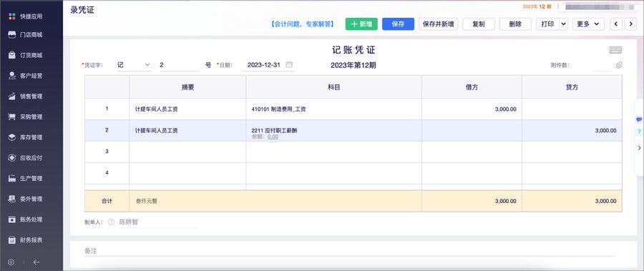The image size is (644, 271).
Task: Select subject cell 410101 制造费用_工资
Action: tap(333, 109)
